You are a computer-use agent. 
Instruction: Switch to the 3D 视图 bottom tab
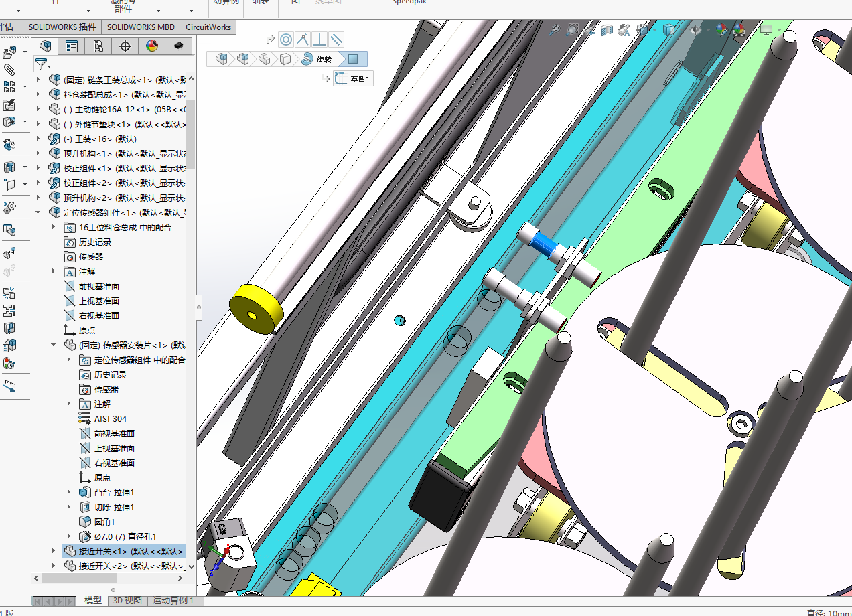click(127, 601)
